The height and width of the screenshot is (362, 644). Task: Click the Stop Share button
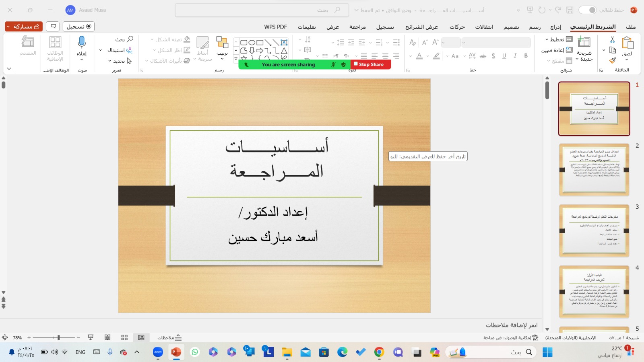tap(370, 64)
